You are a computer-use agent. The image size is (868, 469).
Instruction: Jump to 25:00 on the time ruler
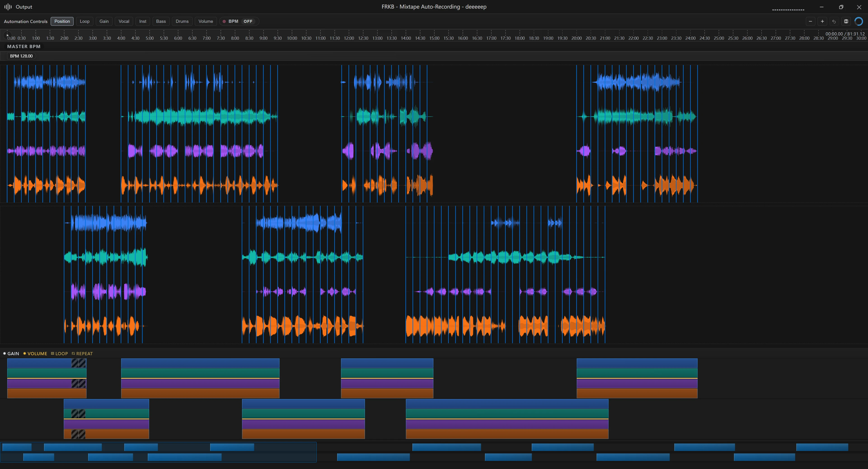coord(719,38)
